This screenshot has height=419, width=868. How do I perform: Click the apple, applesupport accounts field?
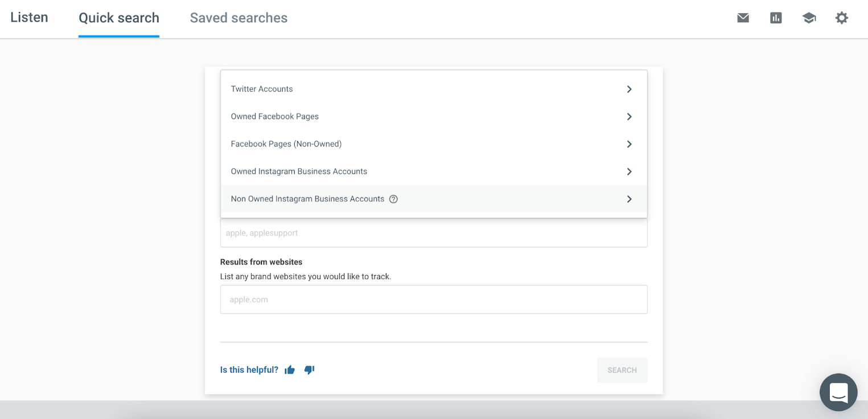434,233
